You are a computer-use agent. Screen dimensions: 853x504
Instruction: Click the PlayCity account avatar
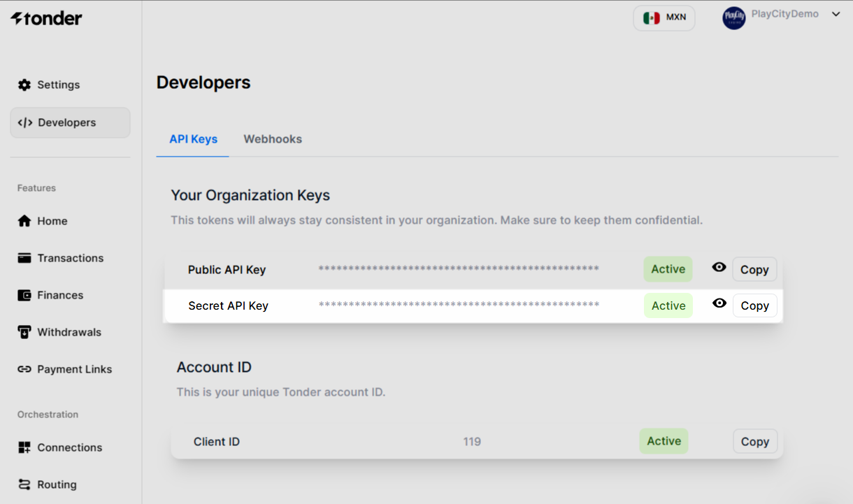coord(734,17)
